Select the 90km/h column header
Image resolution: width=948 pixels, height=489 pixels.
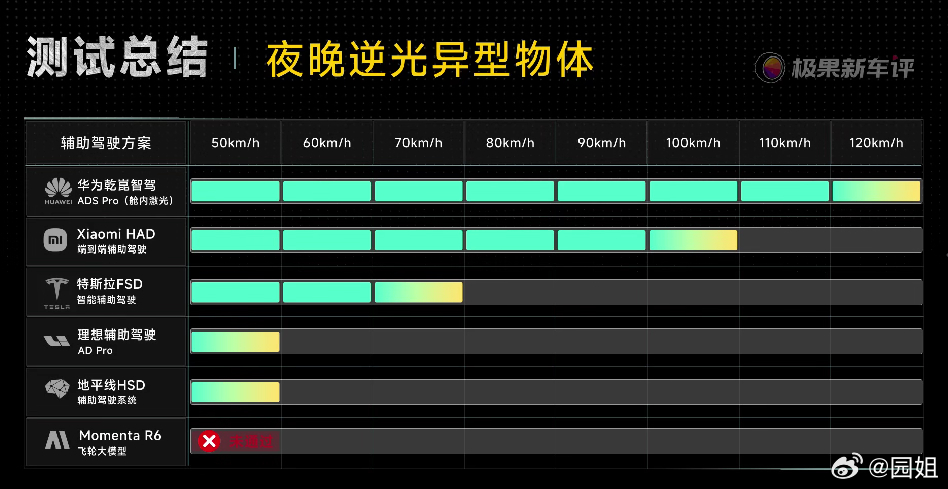602,143
